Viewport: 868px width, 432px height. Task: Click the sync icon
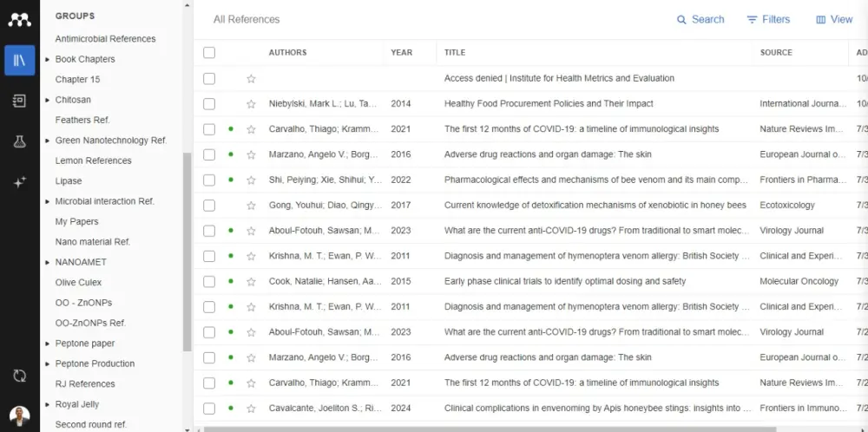point(19,376)
